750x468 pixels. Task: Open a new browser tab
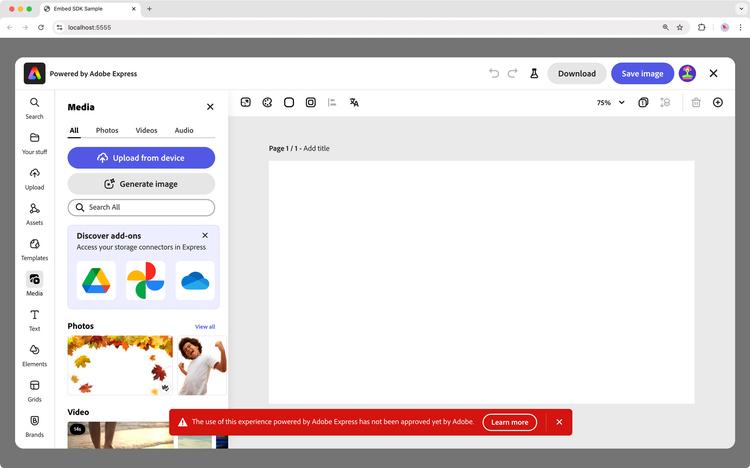(149, 9)
